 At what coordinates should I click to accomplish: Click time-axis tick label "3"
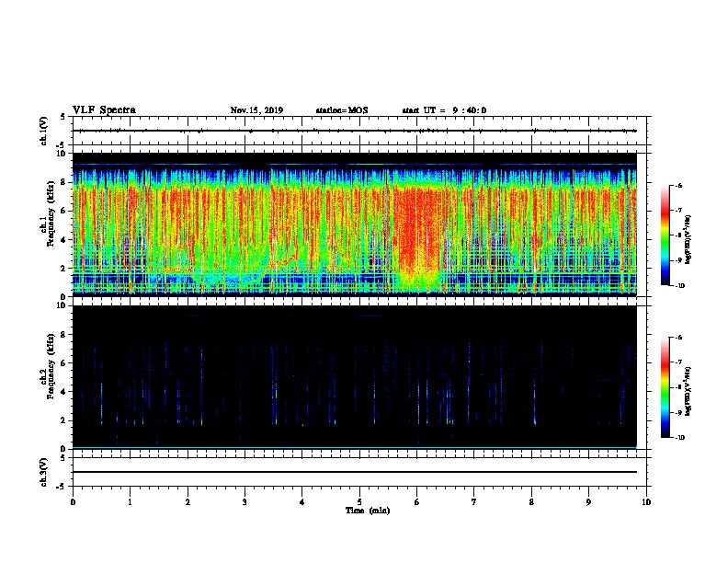click(245, 502)
